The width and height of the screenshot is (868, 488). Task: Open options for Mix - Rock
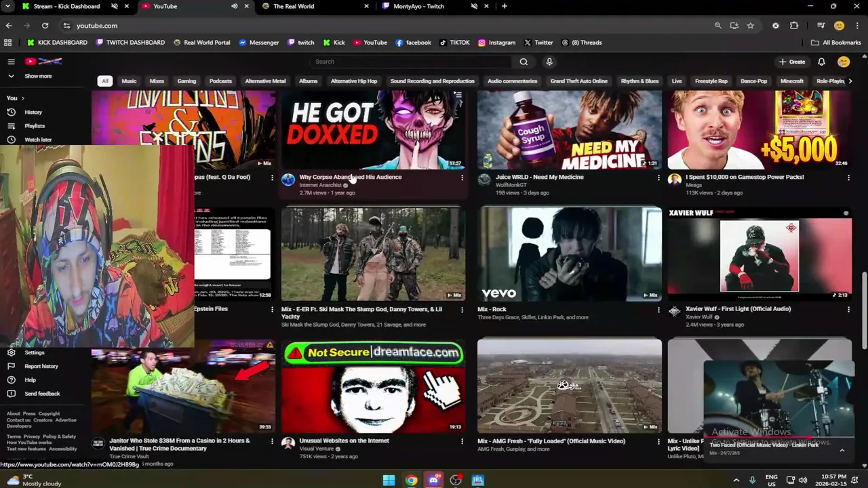[x=658, y=310]
